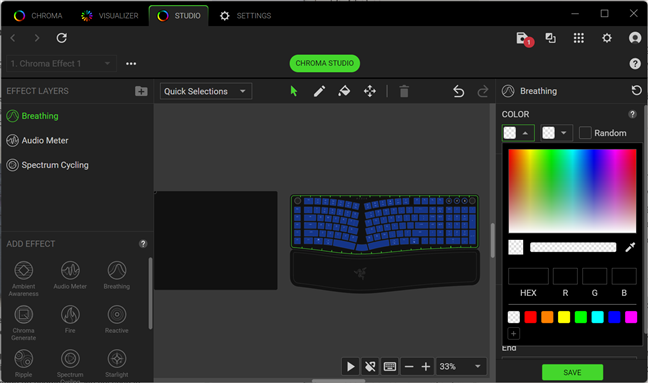Click in the color spectrum picker area
This screenshot has height=383, width=648.
(x=572, y=191)
